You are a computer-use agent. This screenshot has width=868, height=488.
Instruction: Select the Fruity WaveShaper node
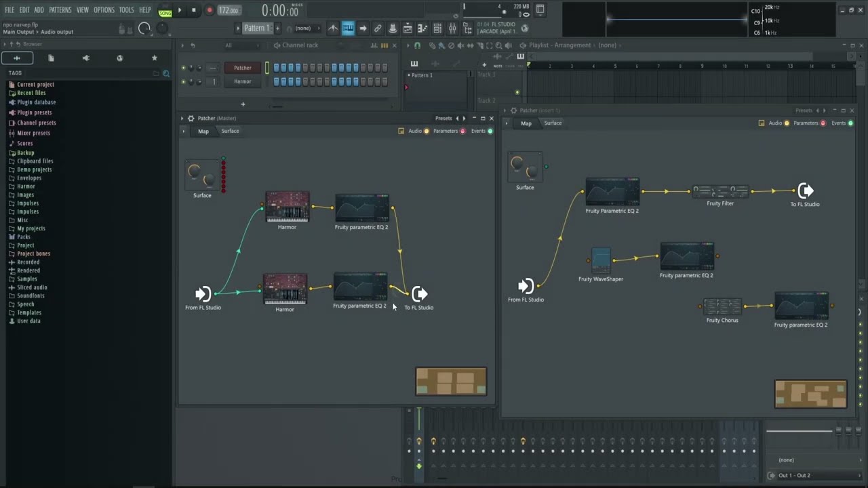click(x=601, y=261)
